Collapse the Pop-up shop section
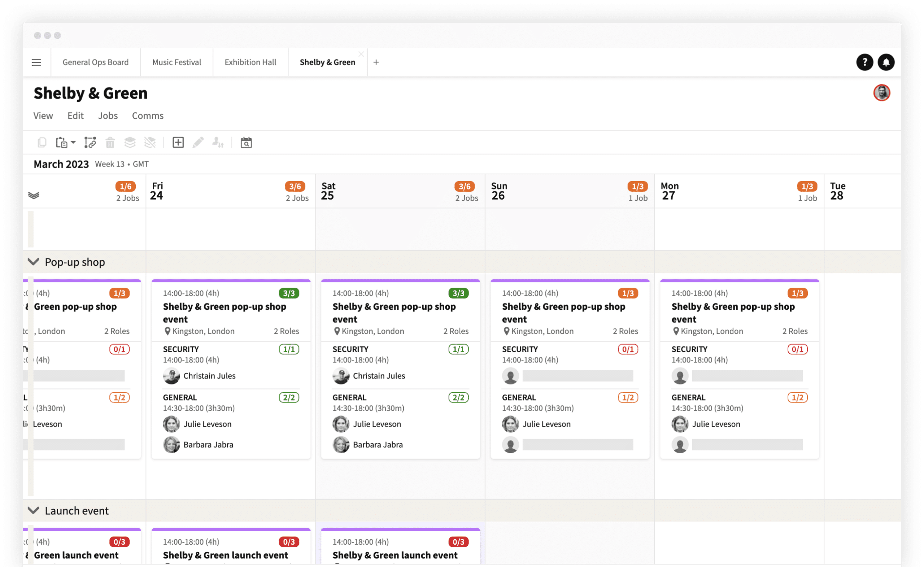924x567 pixels. click(x=33, y=262)
